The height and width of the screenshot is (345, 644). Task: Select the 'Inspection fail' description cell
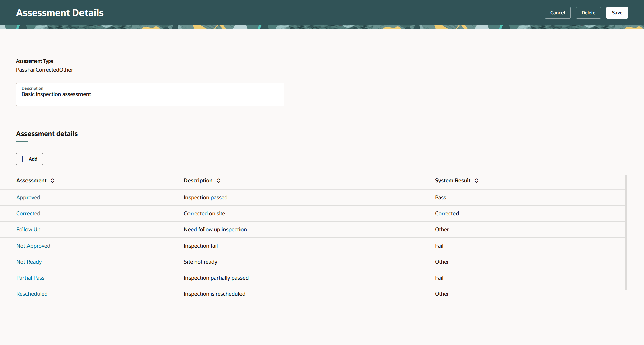click(x=201, y=246)
